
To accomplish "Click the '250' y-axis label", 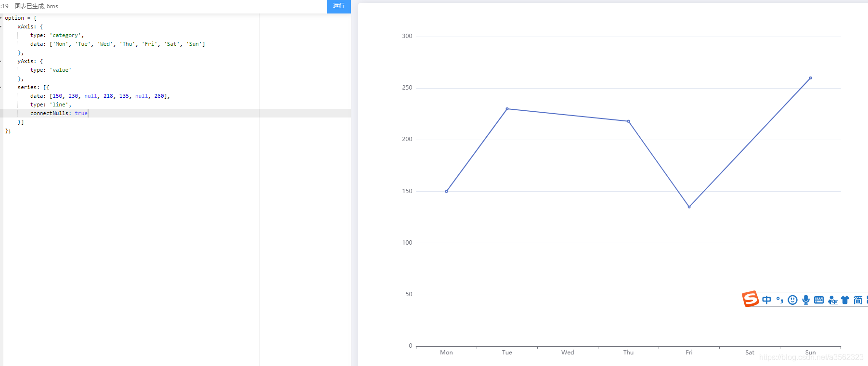I will coord(407,88).
